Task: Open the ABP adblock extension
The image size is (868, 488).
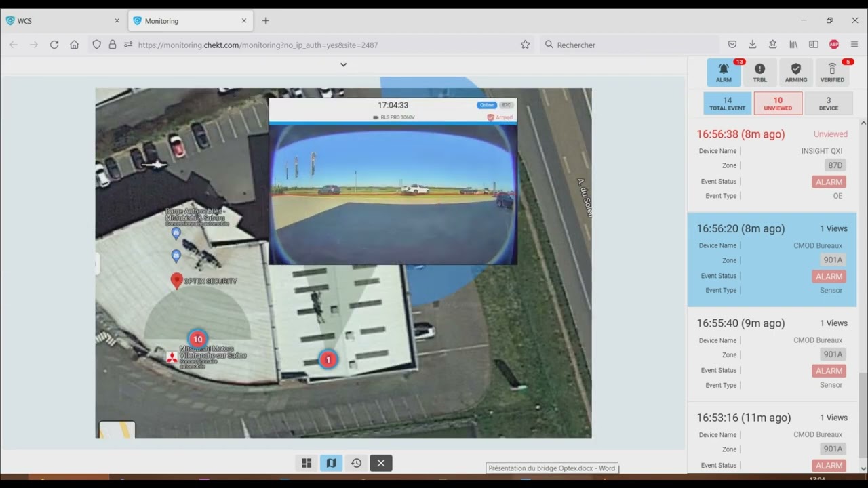Action: (x=834, y=45)
